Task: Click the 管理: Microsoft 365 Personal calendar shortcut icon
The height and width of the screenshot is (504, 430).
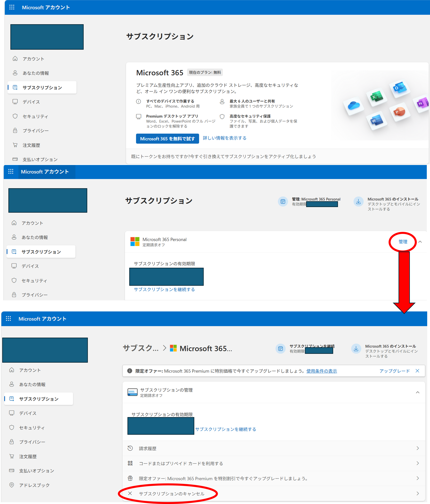Action: click(283, 202)
